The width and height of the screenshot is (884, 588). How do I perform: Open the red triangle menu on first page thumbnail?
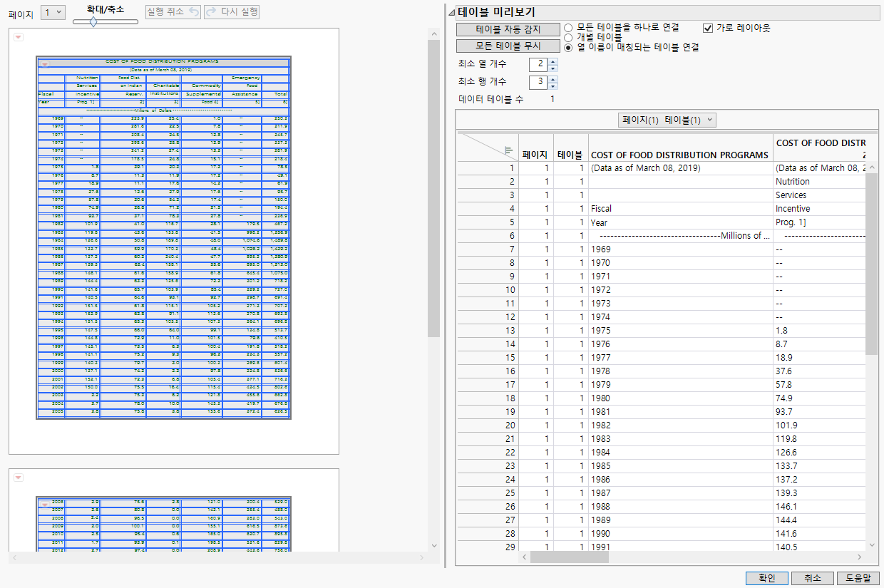[x=18, y=37]
